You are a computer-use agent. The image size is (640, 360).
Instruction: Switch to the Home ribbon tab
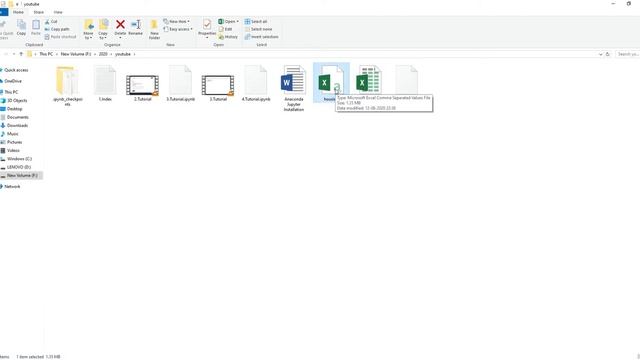pyautogui.click(x=18, y=12)
